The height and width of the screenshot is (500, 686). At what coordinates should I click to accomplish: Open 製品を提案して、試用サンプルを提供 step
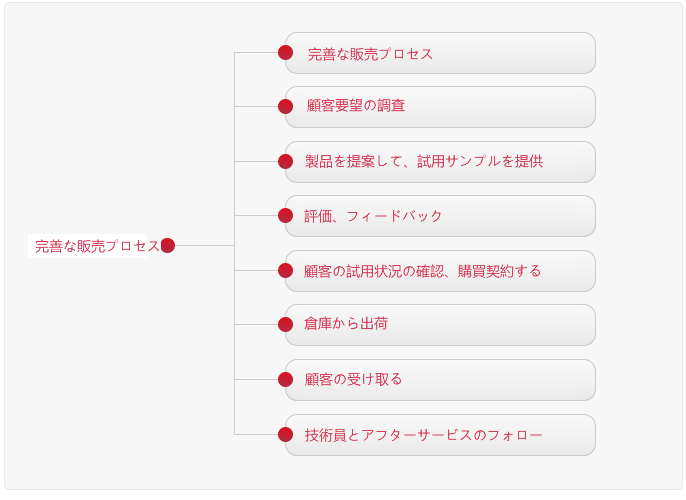[x=440, y=162]
